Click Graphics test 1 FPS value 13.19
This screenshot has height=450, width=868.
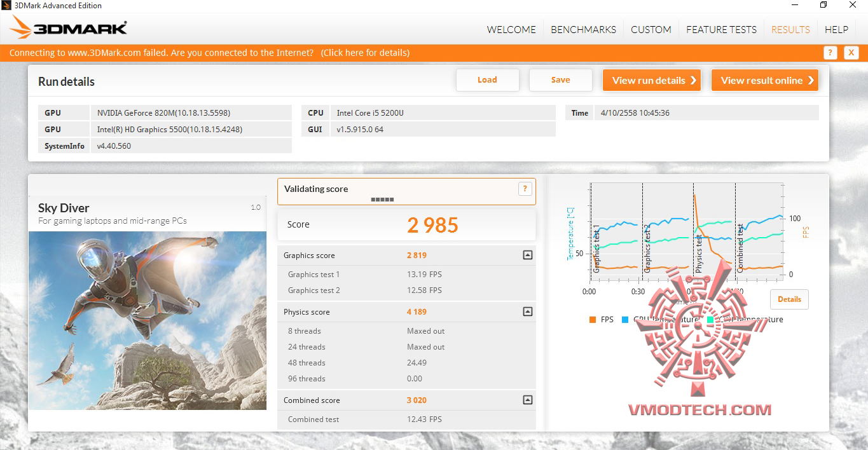click(424, 275)
